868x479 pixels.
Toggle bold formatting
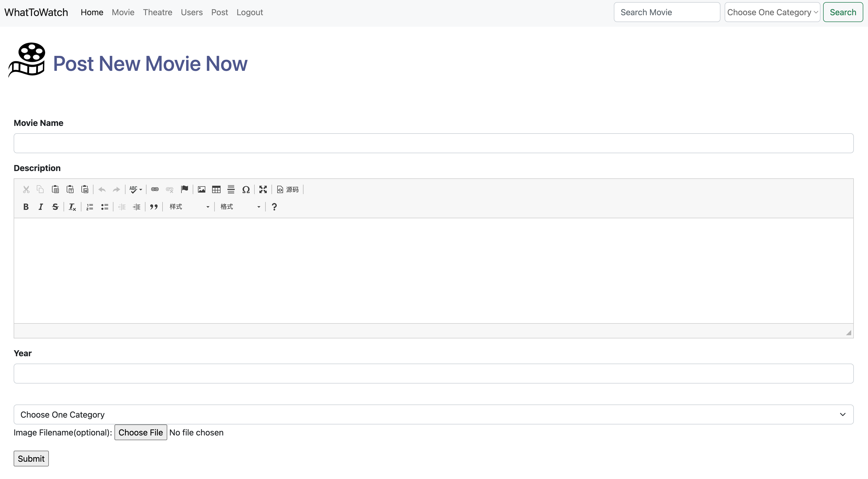26,207
